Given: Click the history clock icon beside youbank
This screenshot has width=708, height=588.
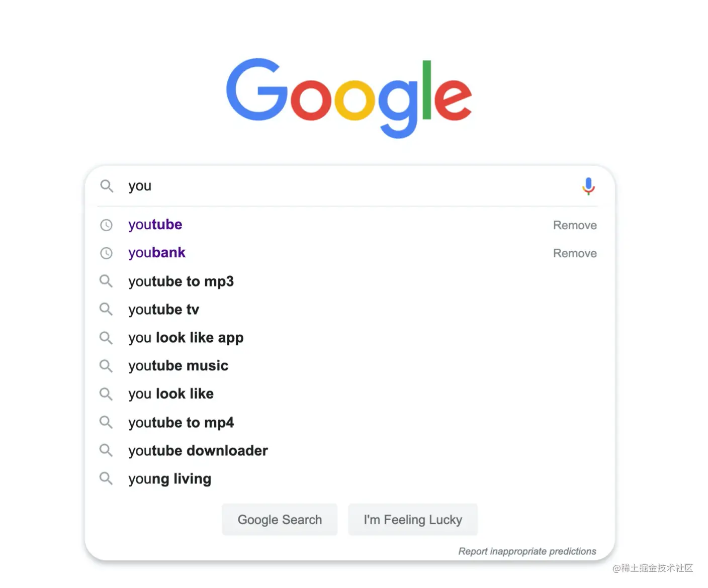Looking at the screenshot, I should tap(106, 253).
